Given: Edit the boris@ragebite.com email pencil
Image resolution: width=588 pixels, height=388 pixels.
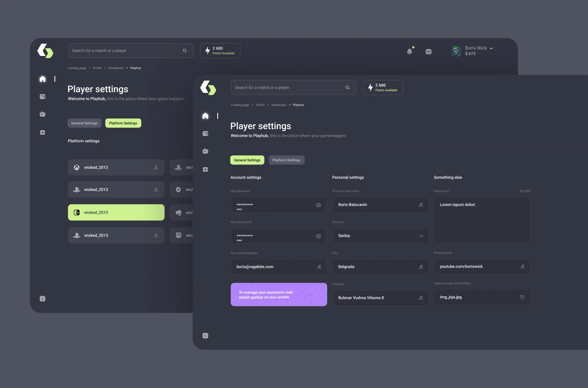Looking at the screenshot, I should [x=319, y=267].
